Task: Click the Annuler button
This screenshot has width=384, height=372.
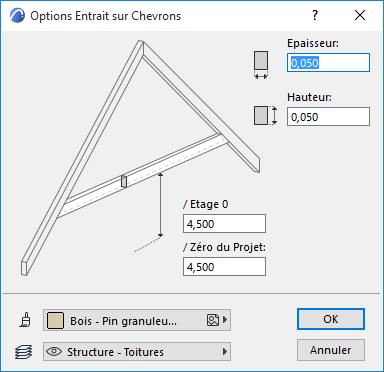Action: (x=331, y=350)
